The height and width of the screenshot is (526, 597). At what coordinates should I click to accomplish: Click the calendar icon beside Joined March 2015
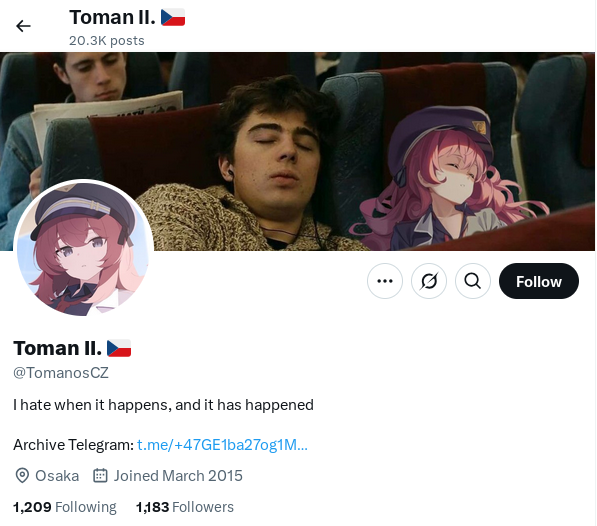click(100, 476)
